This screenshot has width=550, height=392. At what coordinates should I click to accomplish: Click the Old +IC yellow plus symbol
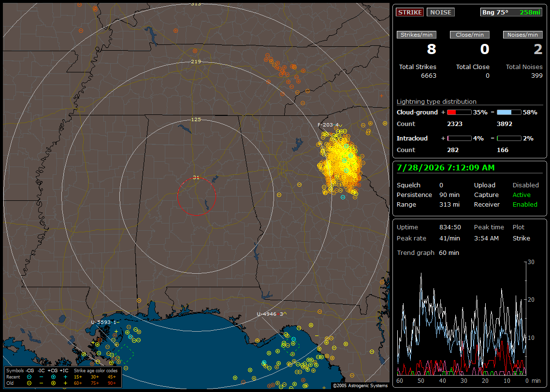pyautogui.click(x=65, y=383)
